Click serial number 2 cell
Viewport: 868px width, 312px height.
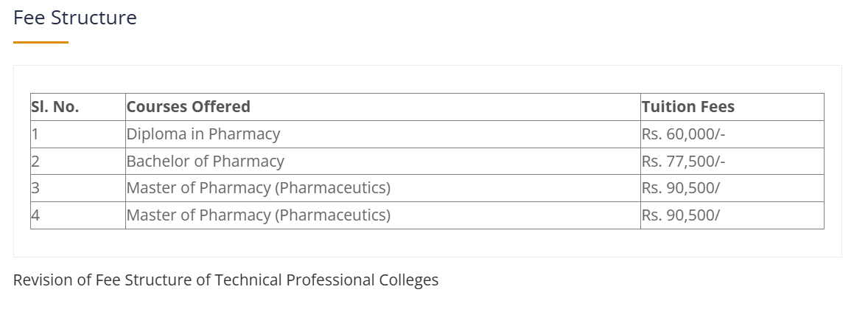(35, 162)
